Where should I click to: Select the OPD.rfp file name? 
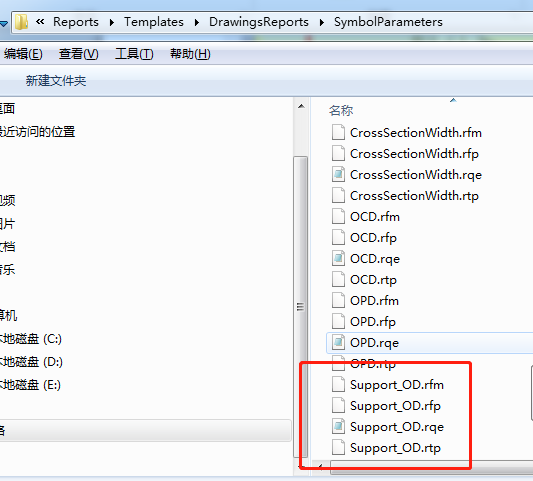pos(373,322)
